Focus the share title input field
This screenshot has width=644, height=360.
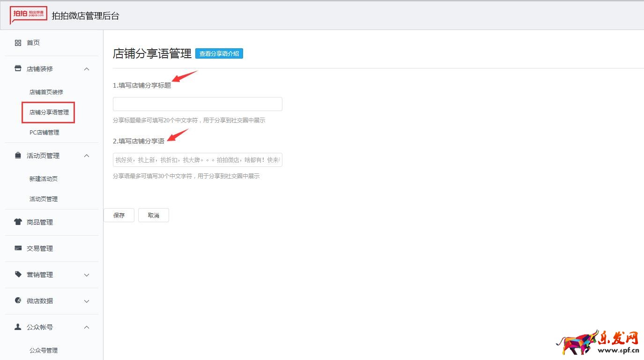(x=197, y=104)
